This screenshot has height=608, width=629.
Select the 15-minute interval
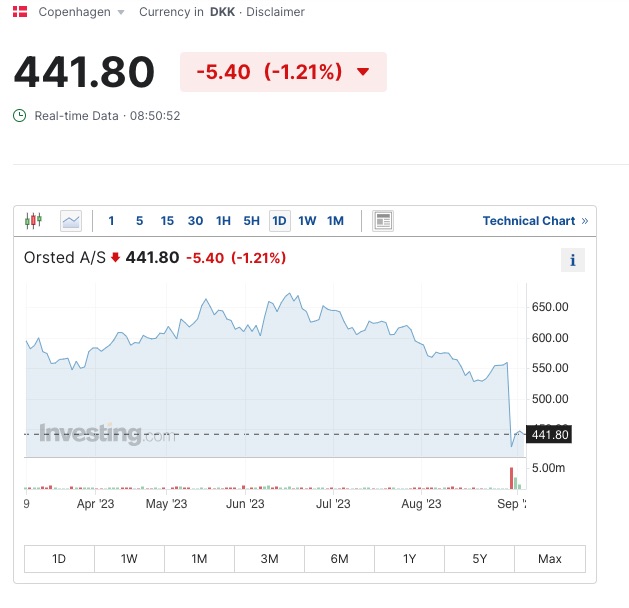167,221
